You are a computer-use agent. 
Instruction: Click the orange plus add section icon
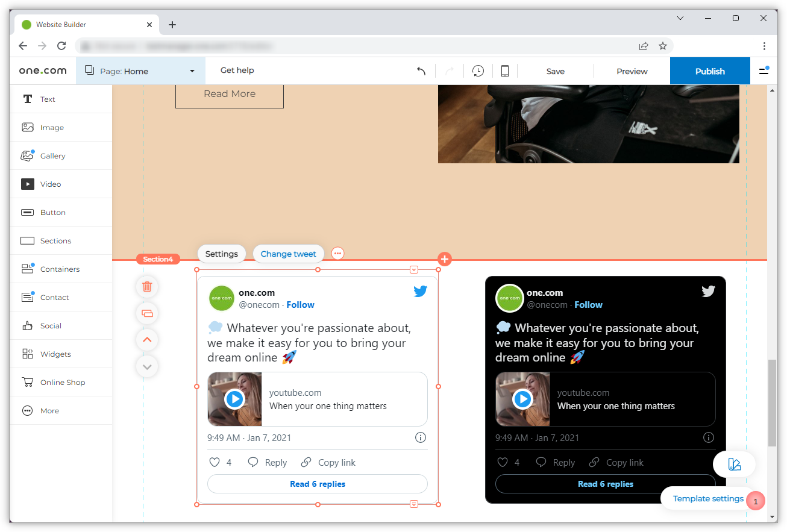[x=445, y=259]
